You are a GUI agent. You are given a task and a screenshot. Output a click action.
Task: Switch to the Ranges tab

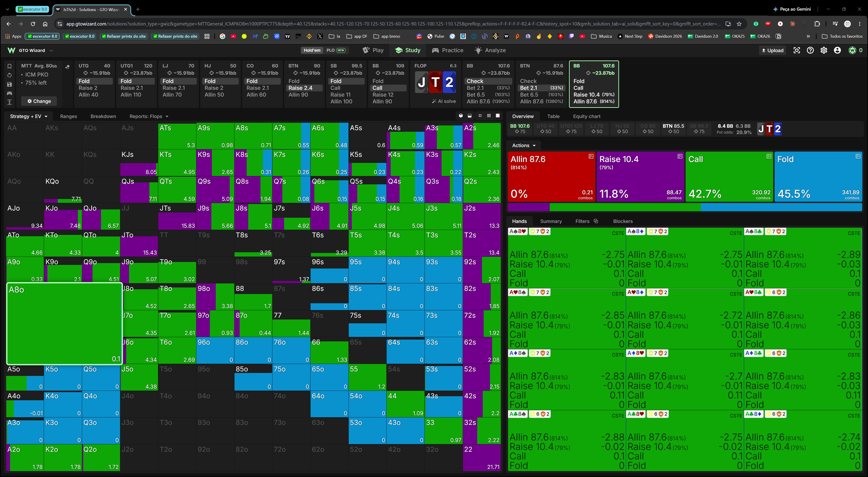click(68, 116)
